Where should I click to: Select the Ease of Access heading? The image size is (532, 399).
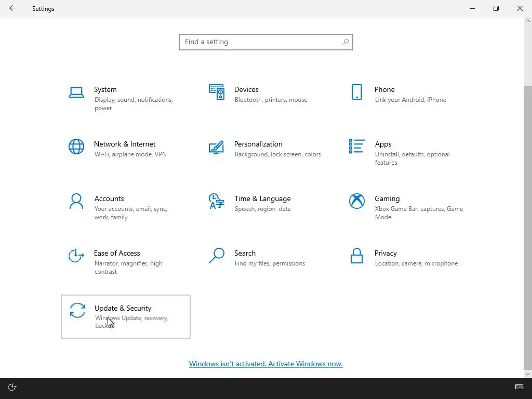coord(117,254)
